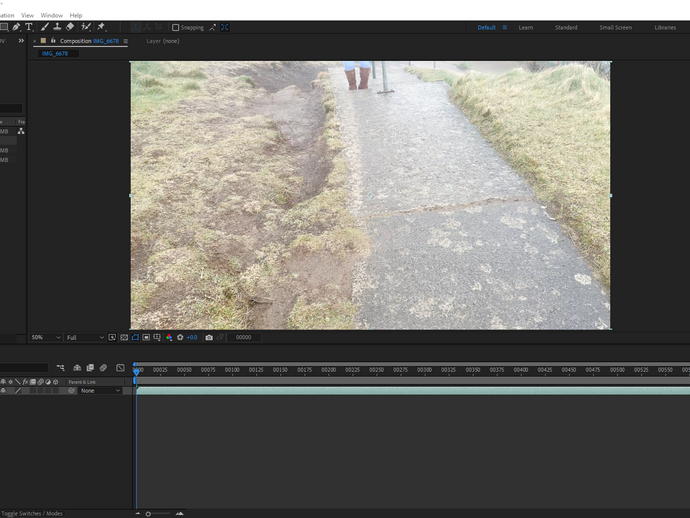
Task: Click the Reset Exposure icon
Action: (x=180, y=337)
